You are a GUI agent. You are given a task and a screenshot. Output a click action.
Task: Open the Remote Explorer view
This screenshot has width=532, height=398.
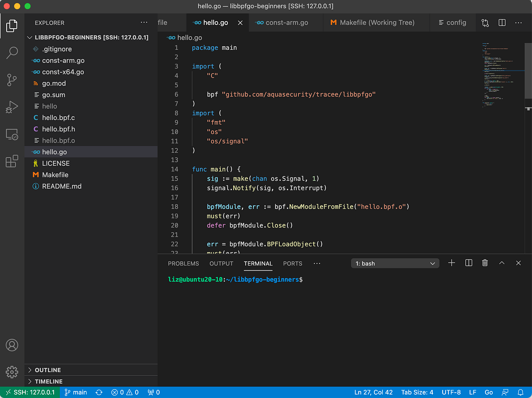click(x=12, y=134)
